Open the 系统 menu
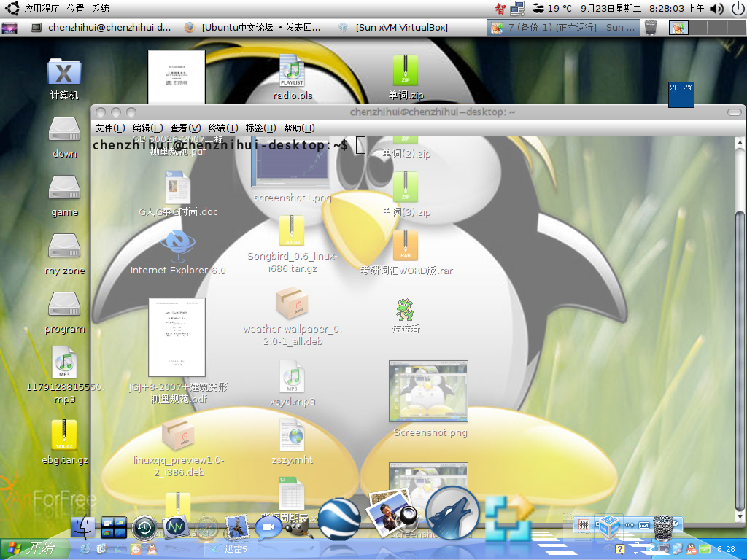Screen dimensions: 747x560 (x=101, y=9)
